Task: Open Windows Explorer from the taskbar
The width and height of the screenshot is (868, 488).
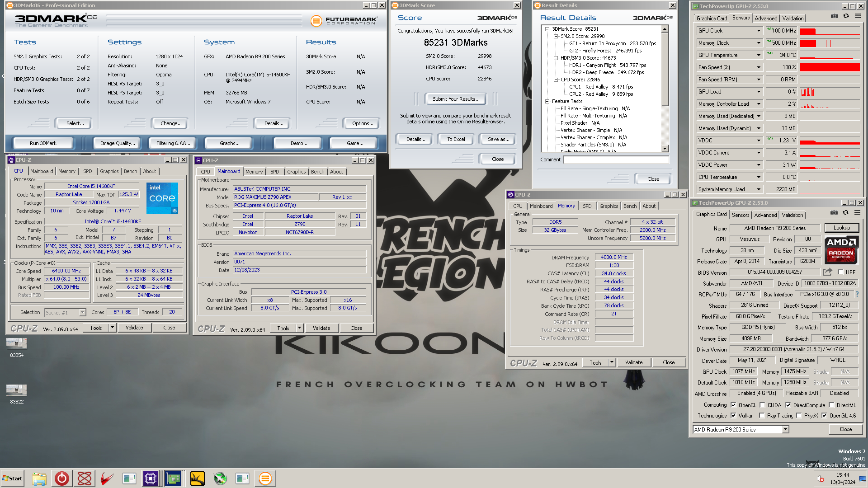Action: pyautogui.click(x=39, y=479)
